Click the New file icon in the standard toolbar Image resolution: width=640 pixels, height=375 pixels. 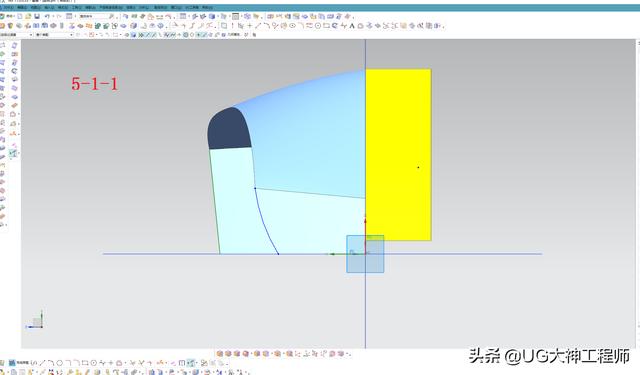[x=20, y=16]
